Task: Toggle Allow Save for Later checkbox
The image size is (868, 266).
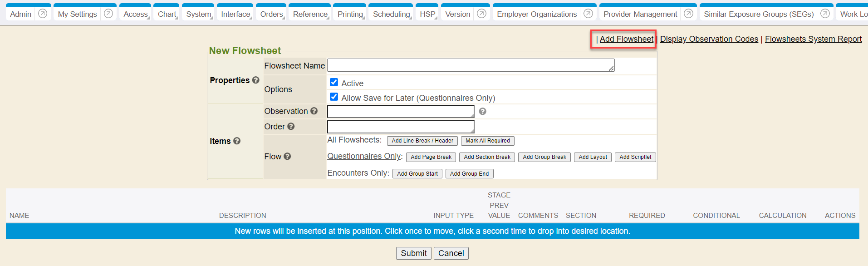Action: pos(334,97)
